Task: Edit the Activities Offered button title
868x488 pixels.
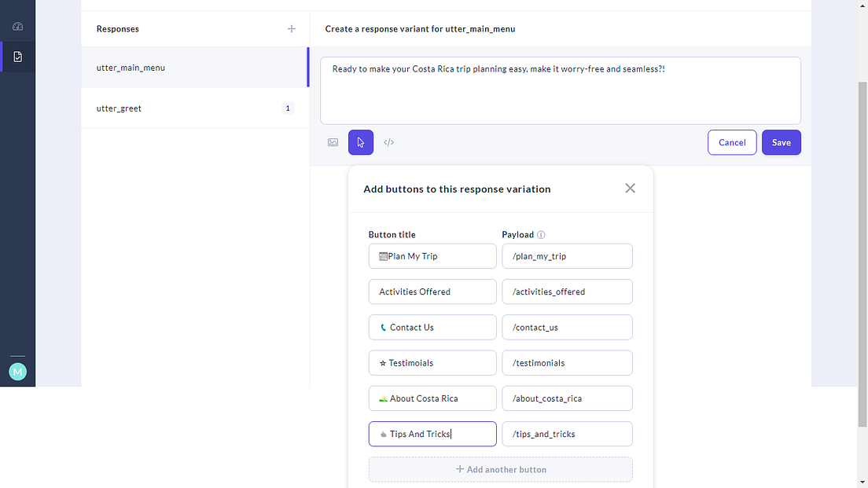Action: click(432, 292)
